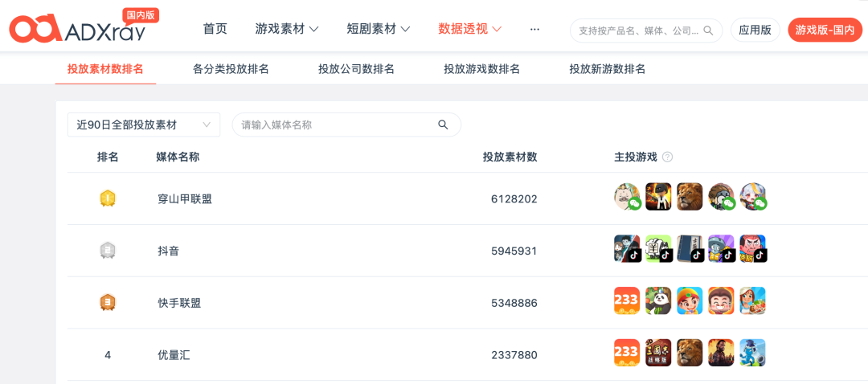Viewport: 868px width, 384px height.
Task: Open the 数据透视 dropdown menu
Action: click(470, 29)
